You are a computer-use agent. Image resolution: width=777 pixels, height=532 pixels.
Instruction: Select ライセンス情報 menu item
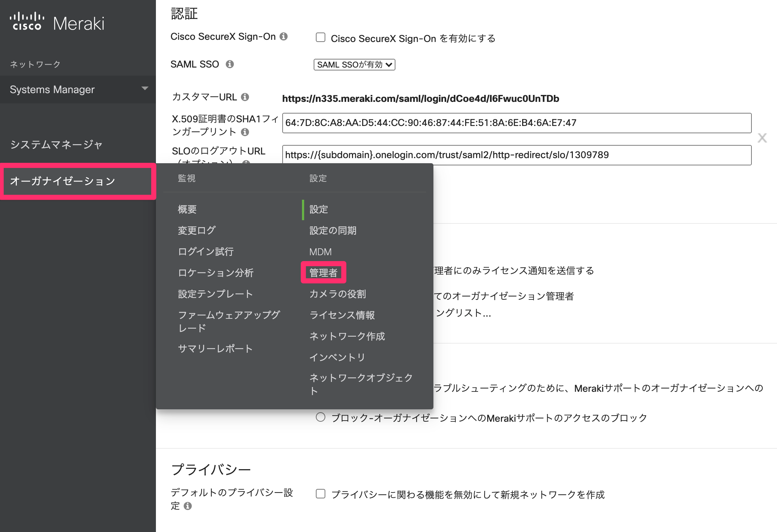coord(342,315)
